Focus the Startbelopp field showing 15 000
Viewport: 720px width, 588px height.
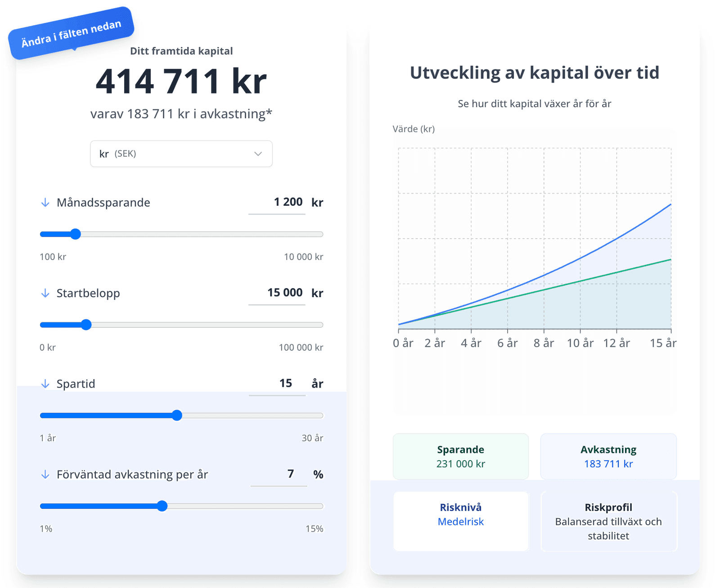[x=277, y=293]
